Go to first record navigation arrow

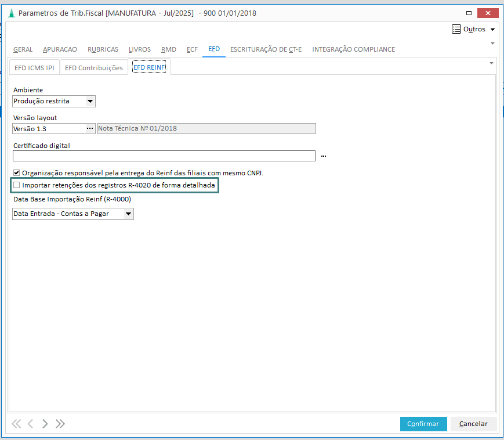pyautogui.click(x=16, y=424)
